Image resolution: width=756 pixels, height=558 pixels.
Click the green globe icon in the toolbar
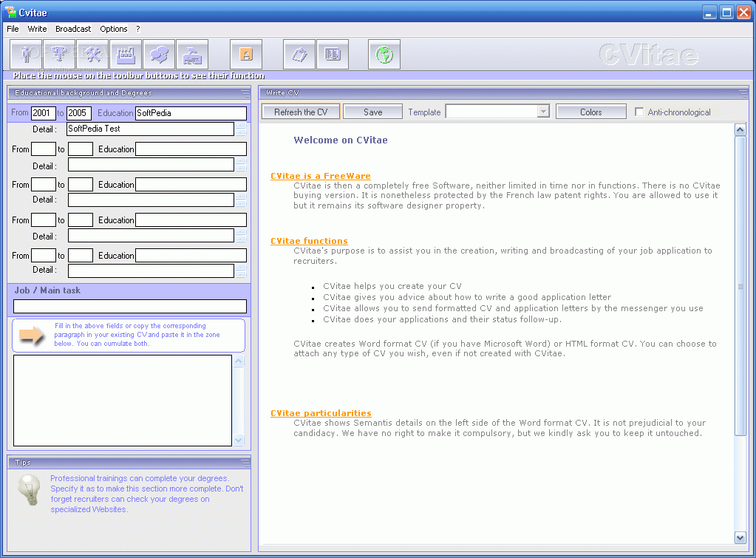[x=384, y=55]
